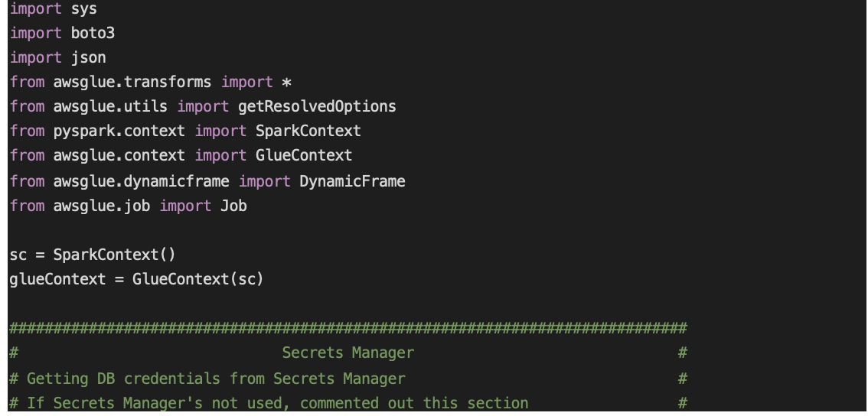Screen dimensions: 868x416
Task: Click the "GlueContext(sc)" constructor call
Action: 197,279
